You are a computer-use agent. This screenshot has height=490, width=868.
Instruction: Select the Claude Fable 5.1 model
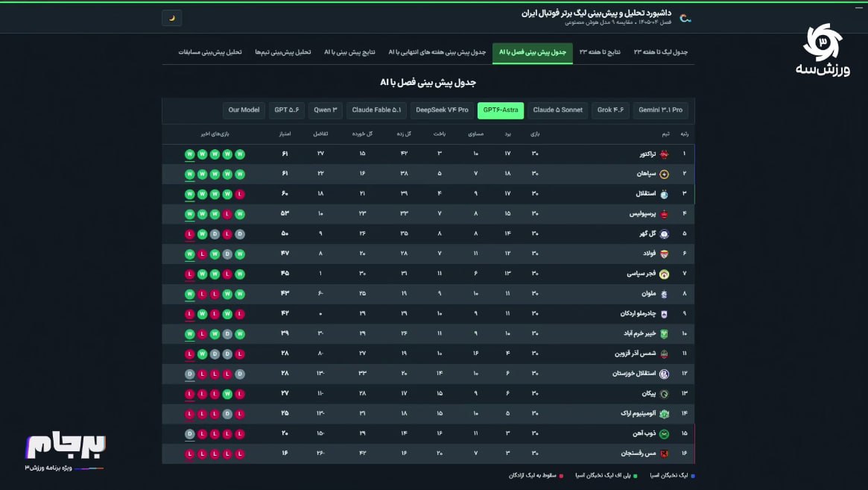pyautogui.click(x=376, y=110)
